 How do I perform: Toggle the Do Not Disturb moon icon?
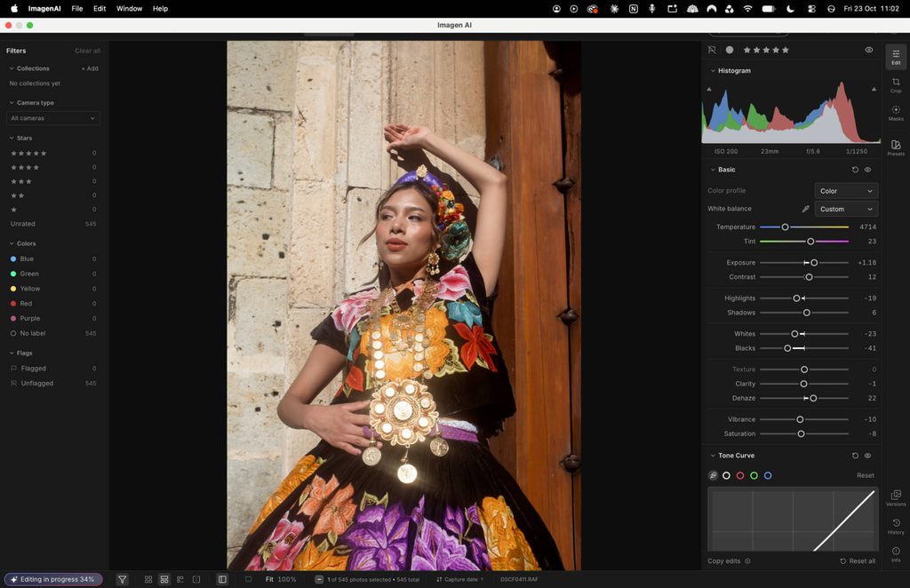coord(790,9)
